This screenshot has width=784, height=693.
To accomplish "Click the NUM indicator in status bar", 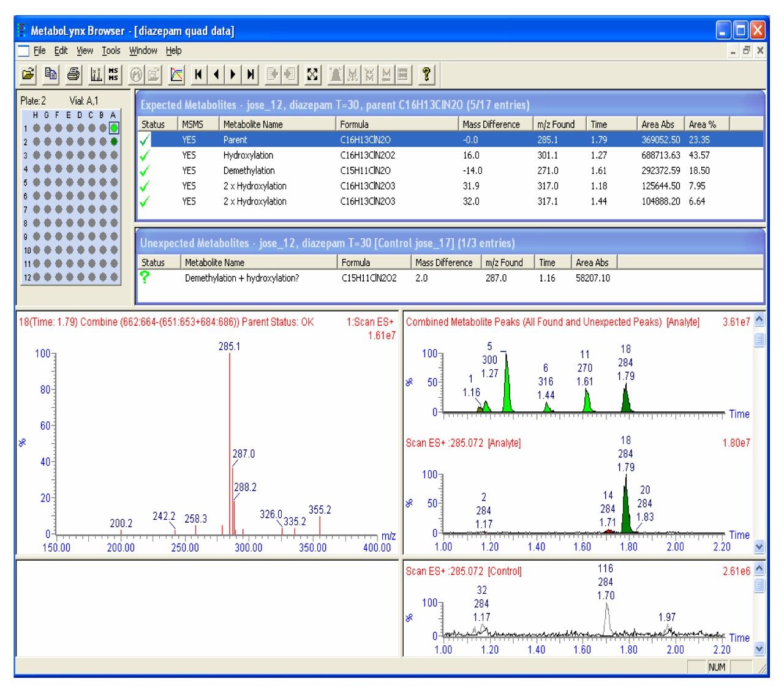I will click(717, 667).
